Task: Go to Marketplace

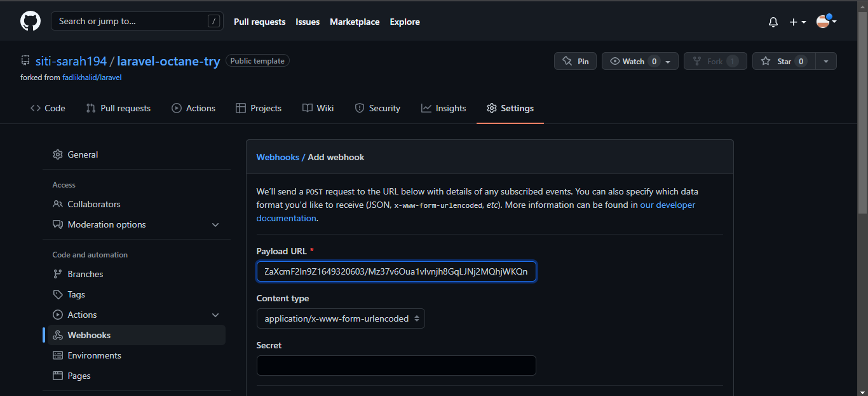Action: 355,22
